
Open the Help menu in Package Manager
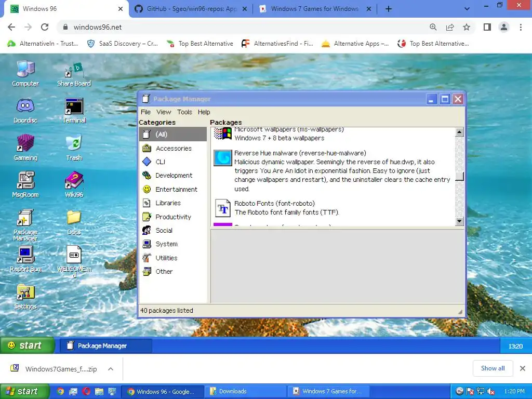[x=204, y=112]
